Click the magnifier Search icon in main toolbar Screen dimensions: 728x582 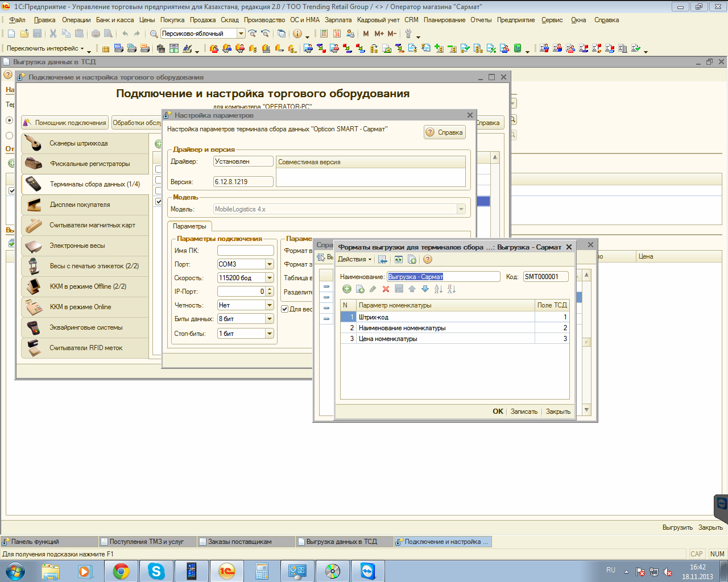[154, 34]
